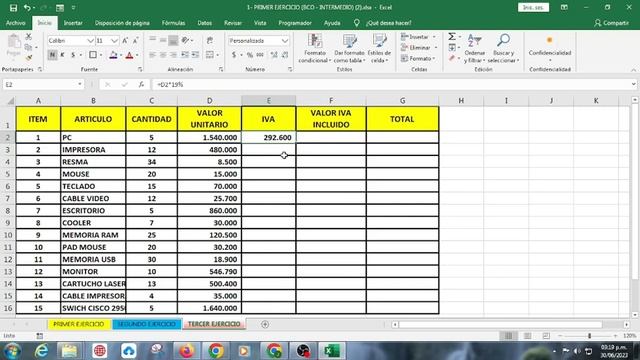Save the workbook using the floppy icon
The width and height of the screenshot is (640, 360).
click(x=13, y=8)
